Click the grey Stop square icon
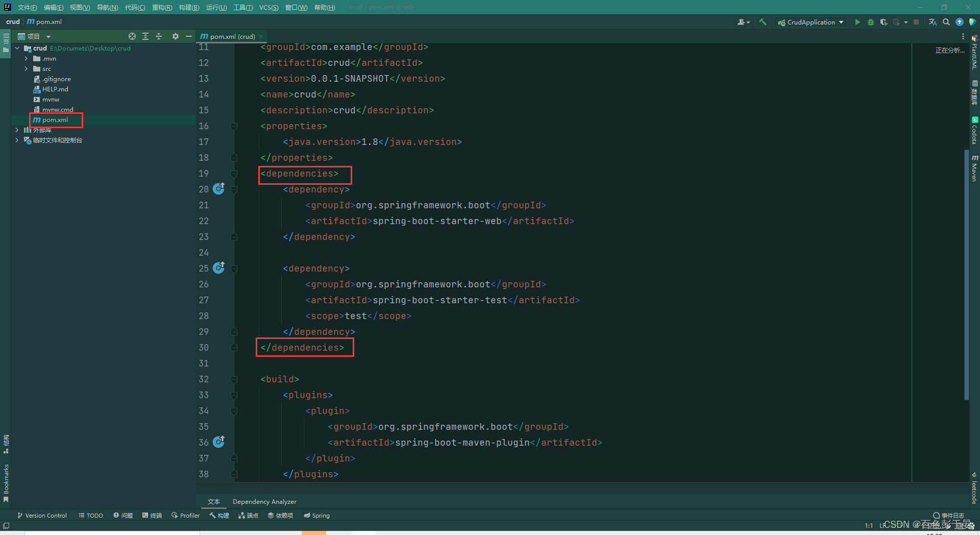Viewport: 980px width, 535px height. (916, 22)
